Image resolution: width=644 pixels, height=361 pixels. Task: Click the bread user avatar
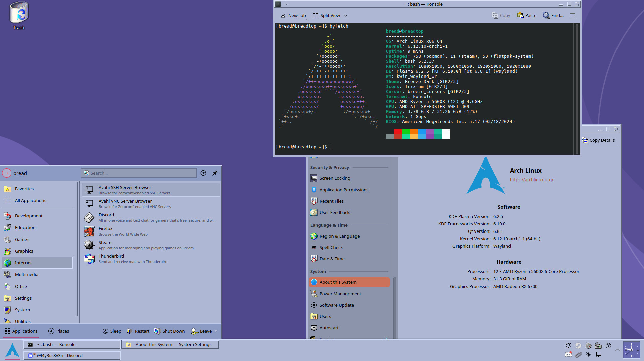(x=7, y=173)
